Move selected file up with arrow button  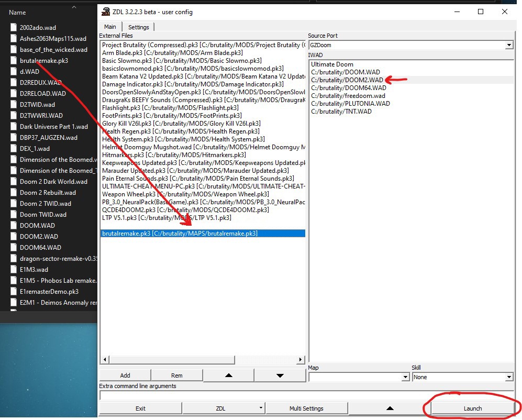point(228,375)
